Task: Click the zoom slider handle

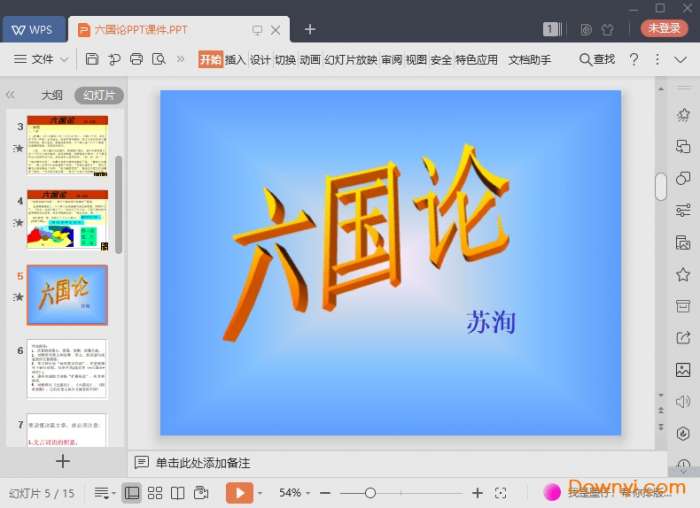Action: (x=370, y=493)
